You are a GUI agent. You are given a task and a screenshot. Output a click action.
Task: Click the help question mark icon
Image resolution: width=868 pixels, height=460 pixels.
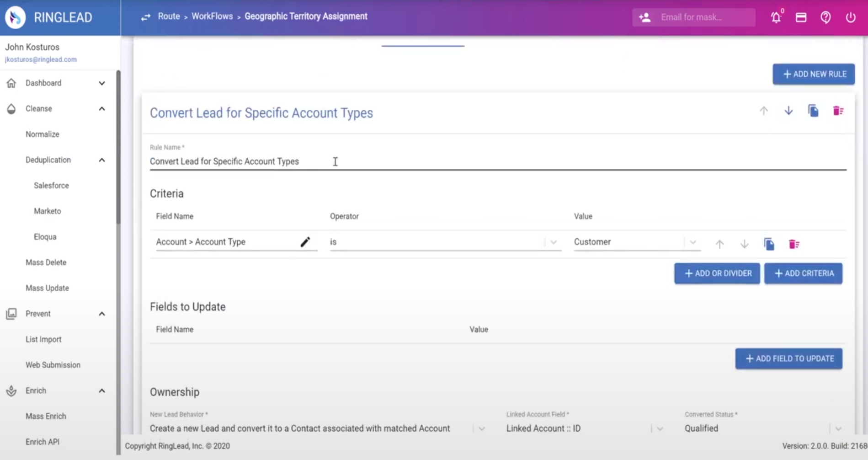point(825,17)
